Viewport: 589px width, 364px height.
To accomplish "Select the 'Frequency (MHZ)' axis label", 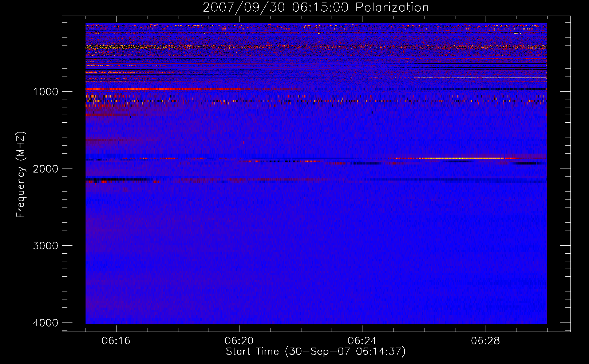I will coord(21,175).
